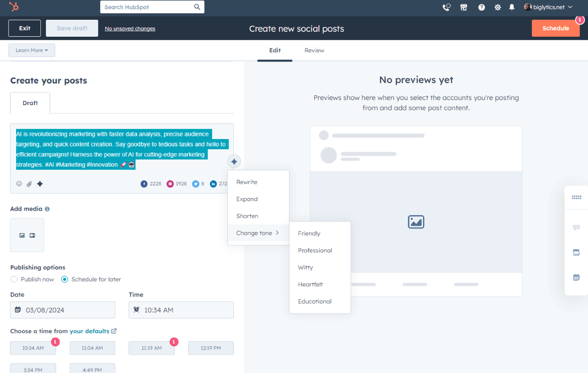This screenshot has height=373, width=588.
Task: Expand the Change tone submenu
Action: tap(258, 233)
